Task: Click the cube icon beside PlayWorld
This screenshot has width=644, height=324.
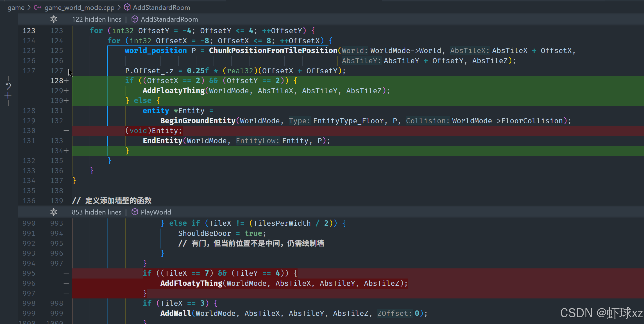Action: (x=135, y=212)
